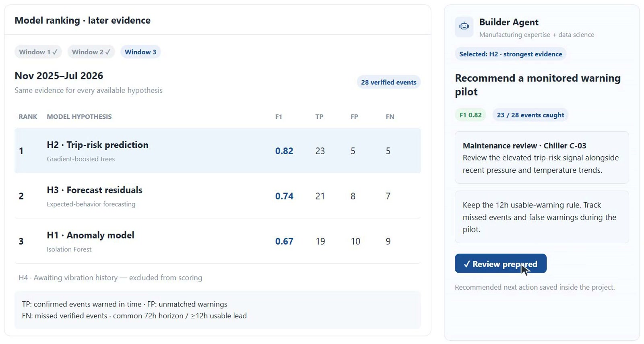This screenshot has height=344, width=644.
Task: Click the Gradient-boosted trees subtitle
Action: point(80,159)
